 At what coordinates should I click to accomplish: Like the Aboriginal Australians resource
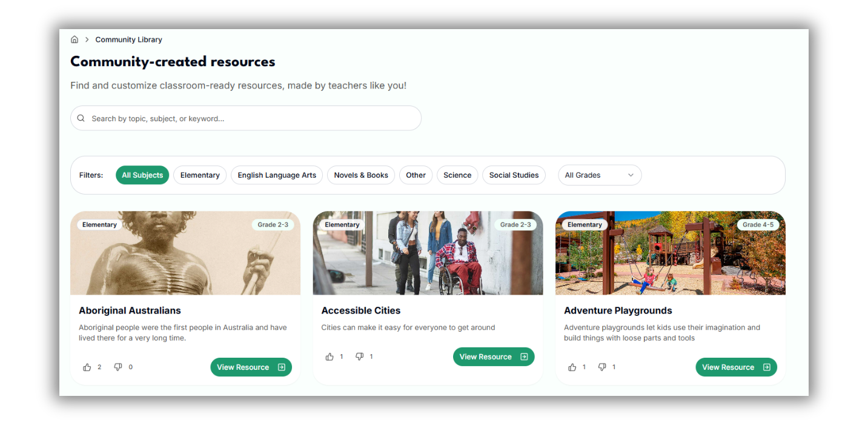coord(87,367)
